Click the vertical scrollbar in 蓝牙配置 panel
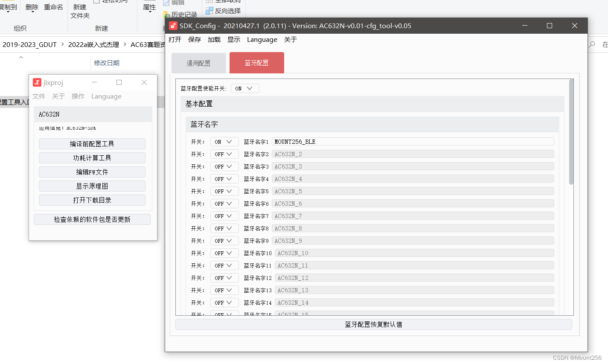This screenshot has height=364, width=608. click(571, 132)
